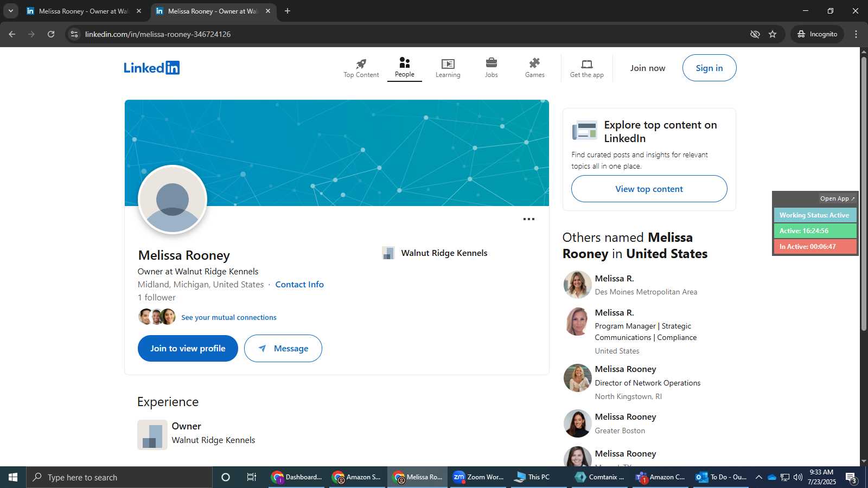
Task: Open the Windows Start menu
Action: (13, 477)
